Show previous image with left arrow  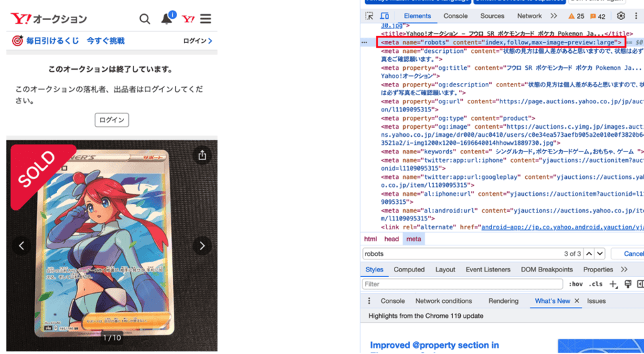click(x=21, y=245)
